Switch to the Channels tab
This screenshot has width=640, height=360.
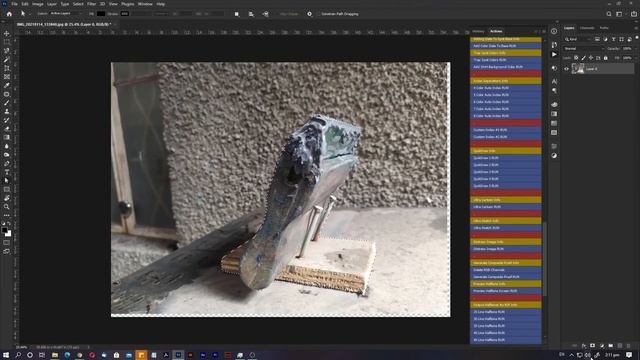[587, 28]
